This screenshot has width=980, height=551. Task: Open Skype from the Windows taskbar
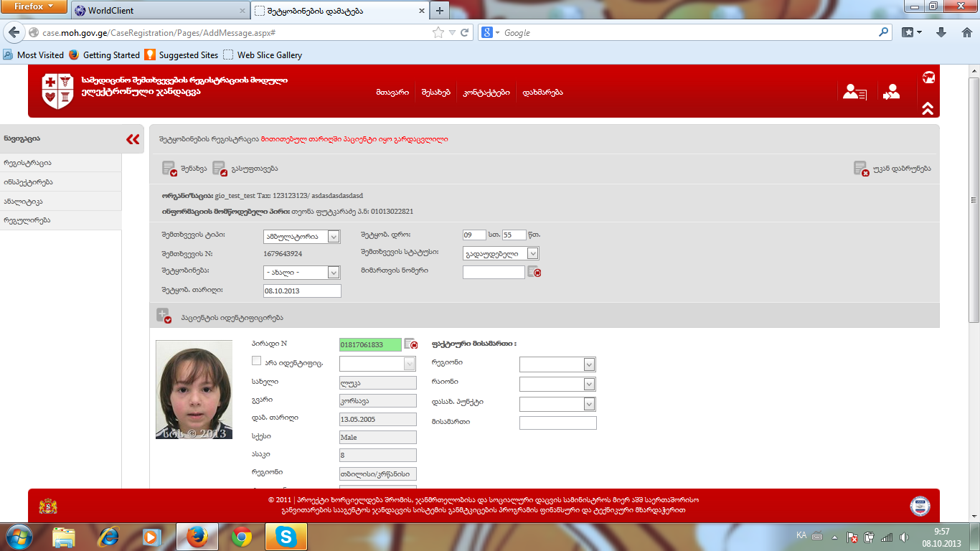point(286,537)
